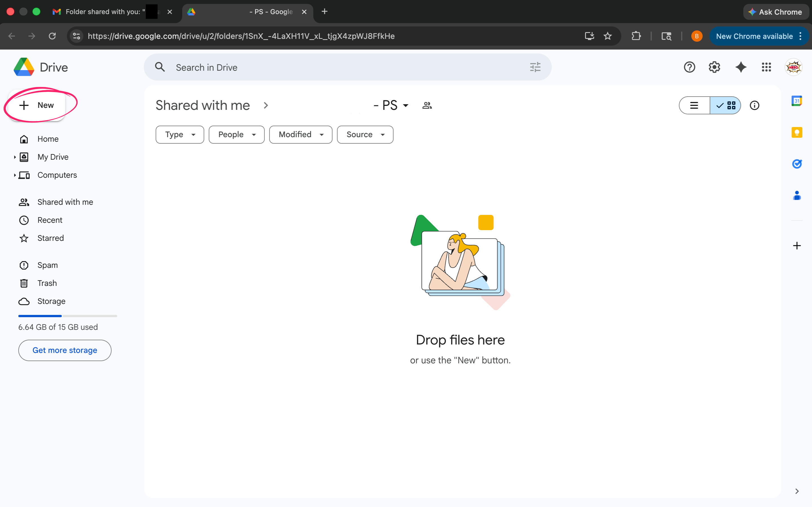The width and height of the screenshot is (812, 507).
Task: Switch to grid layout view
Action: click(x=726, y=106)
